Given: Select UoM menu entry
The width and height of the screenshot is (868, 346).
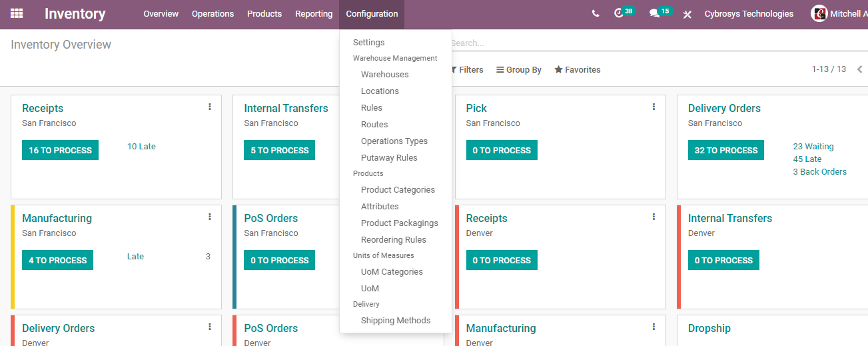Looking at the screenshot, I should click(x=396, y=288).
